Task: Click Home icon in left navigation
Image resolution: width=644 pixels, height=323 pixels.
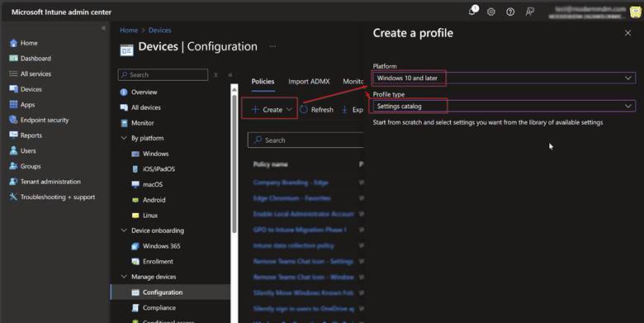Action: click(x=13, y=43)
